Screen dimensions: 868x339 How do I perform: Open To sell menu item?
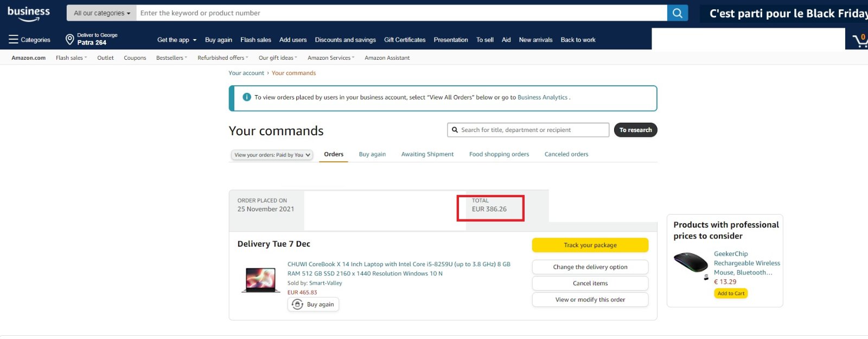click(485, 40)
